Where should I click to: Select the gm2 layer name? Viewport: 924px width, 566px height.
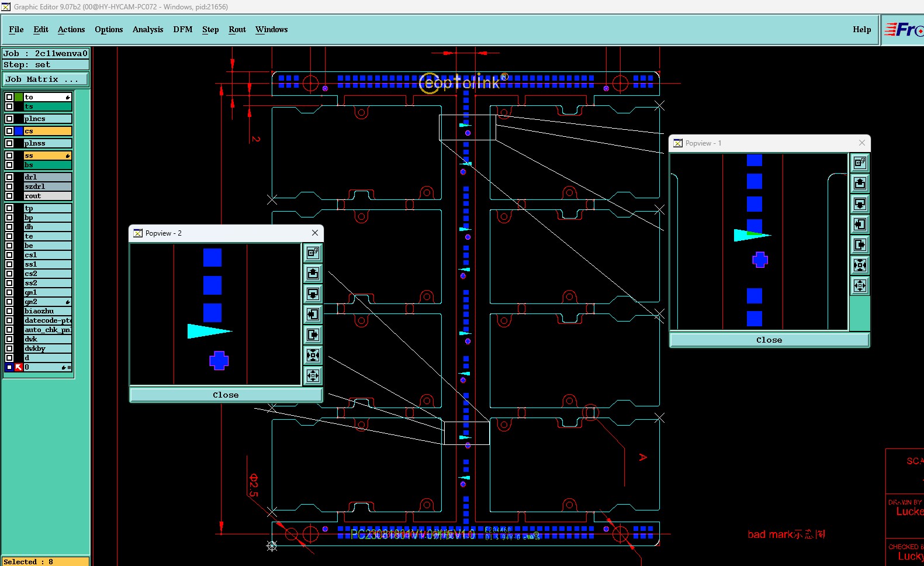[x=48, y=302]
